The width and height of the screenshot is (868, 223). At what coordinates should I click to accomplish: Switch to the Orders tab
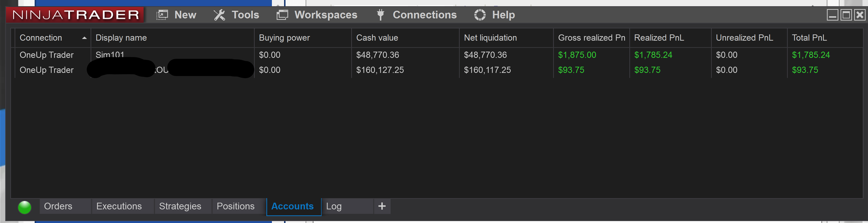click(58, 206)
